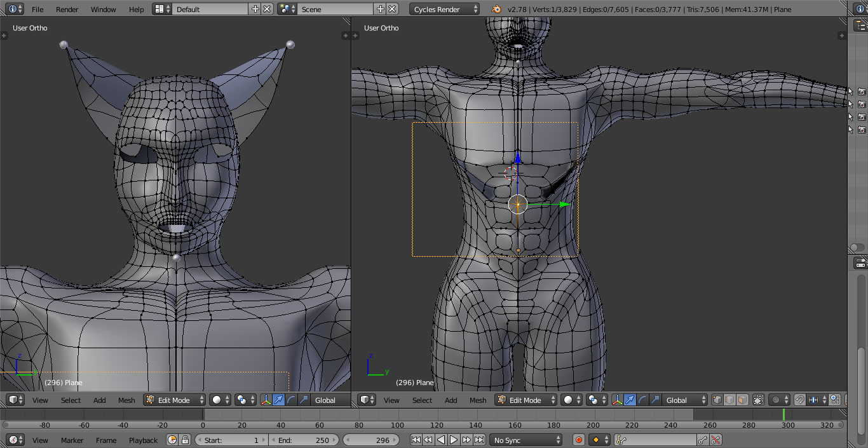
Task: Open the Mesh menu in right viewport
Action: tap(478, 400)
